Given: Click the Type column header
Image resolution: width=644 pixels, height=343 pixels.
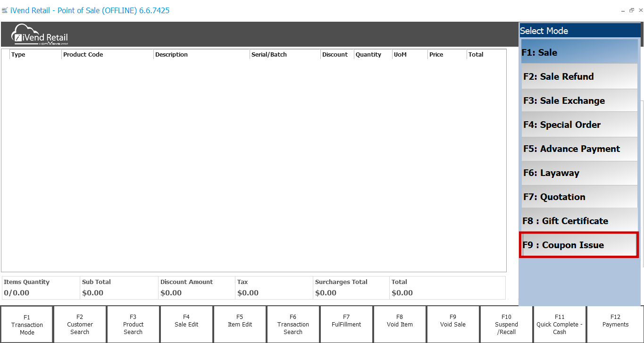Looking at the screenshot, I should pos(35,55).
